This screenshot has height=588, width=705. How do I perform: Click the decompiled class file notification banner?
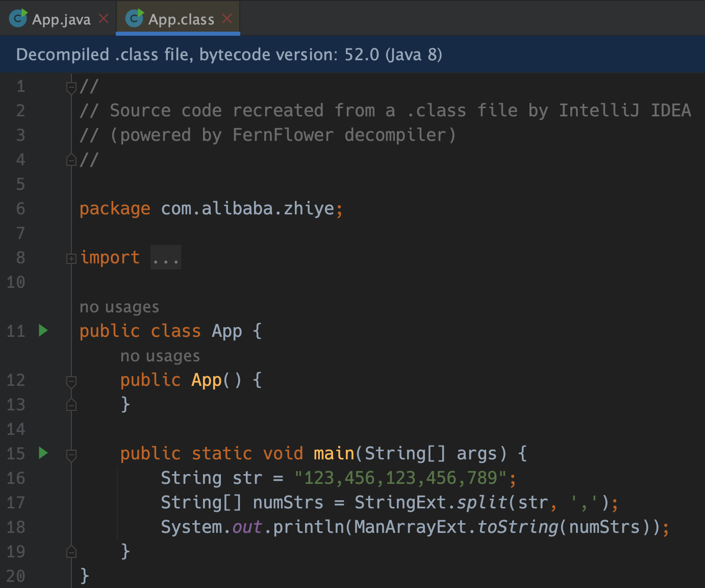pos(352,54)
